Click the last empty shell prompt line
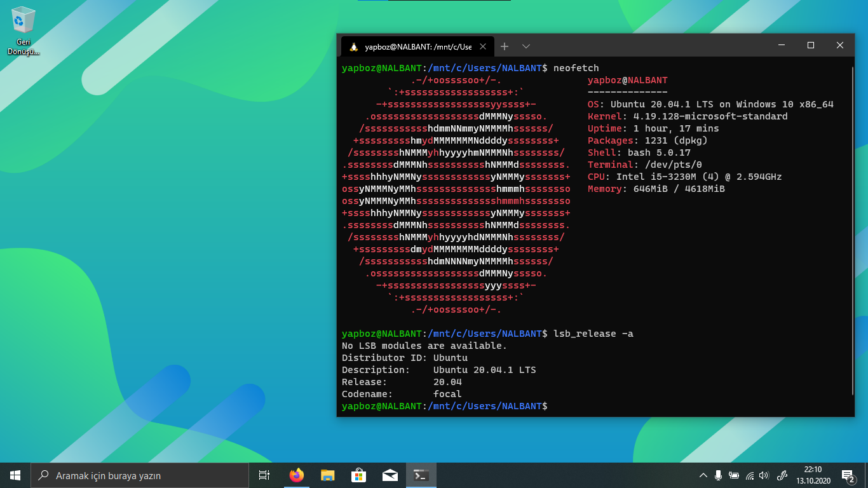 click(445, 406)
